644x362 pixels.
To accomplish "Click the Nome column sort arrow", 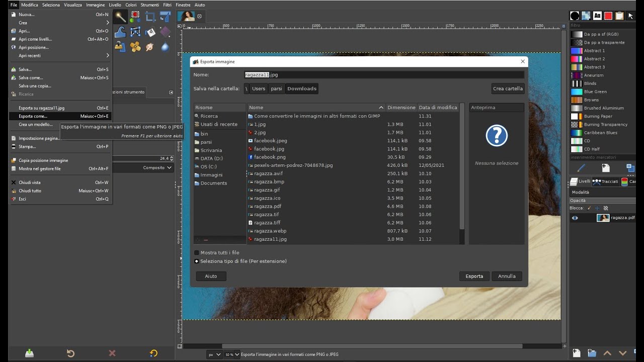I will [x=381, y=108].
